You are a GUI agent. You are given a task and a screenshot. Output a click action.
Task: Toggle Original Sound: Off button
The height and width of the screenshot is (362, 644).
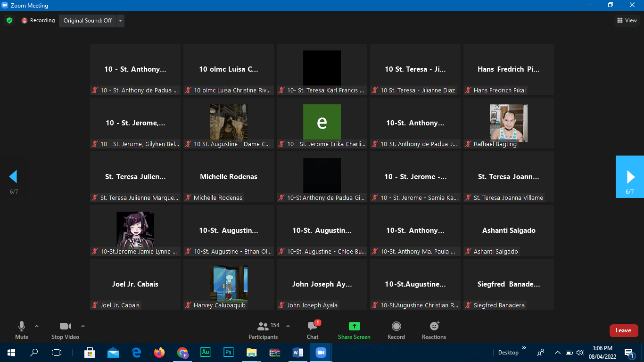(x=88, y=21)
